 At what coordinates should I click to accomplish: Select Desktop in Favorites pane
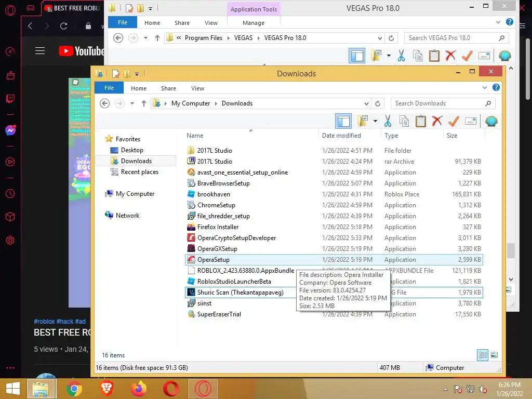pyautogui.click(x=132, y=150)
